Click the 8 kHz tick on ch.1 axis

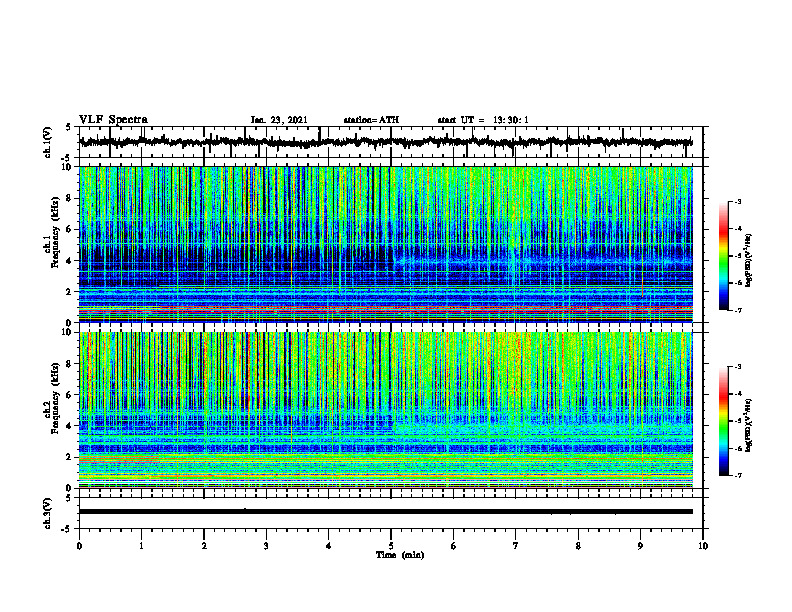(x=70, y=198)
